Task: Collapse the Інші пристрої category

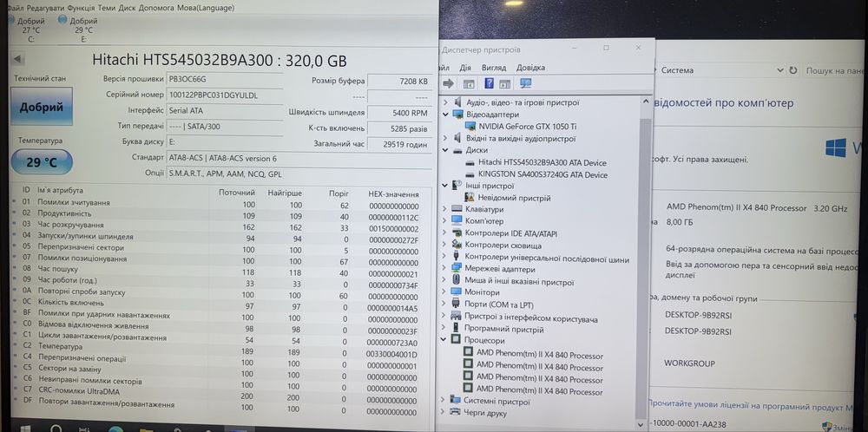Action: click(x=445, y=186)
